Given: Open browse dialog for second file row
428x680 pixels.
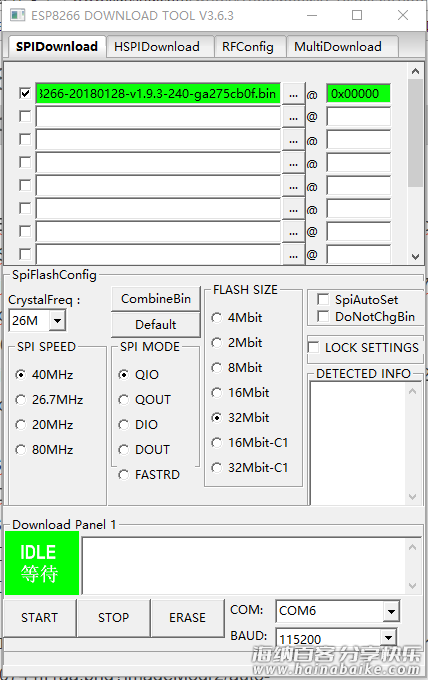Looking at the screenshot, I should tap(294, 117).
